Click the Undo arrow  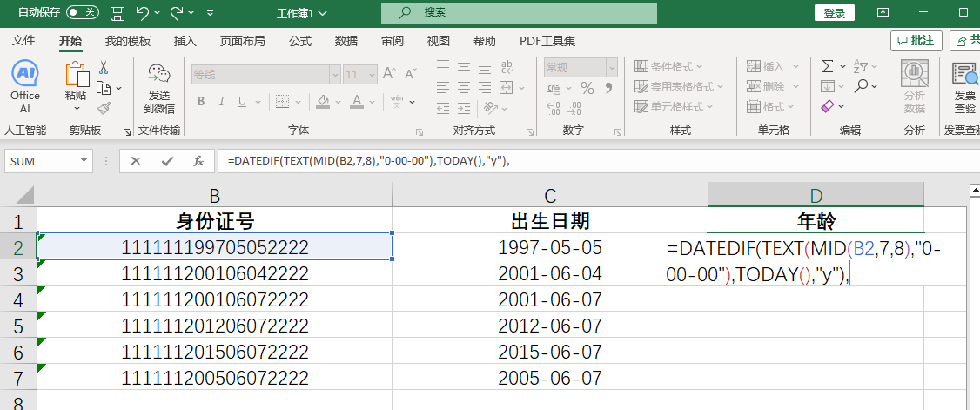143,12
